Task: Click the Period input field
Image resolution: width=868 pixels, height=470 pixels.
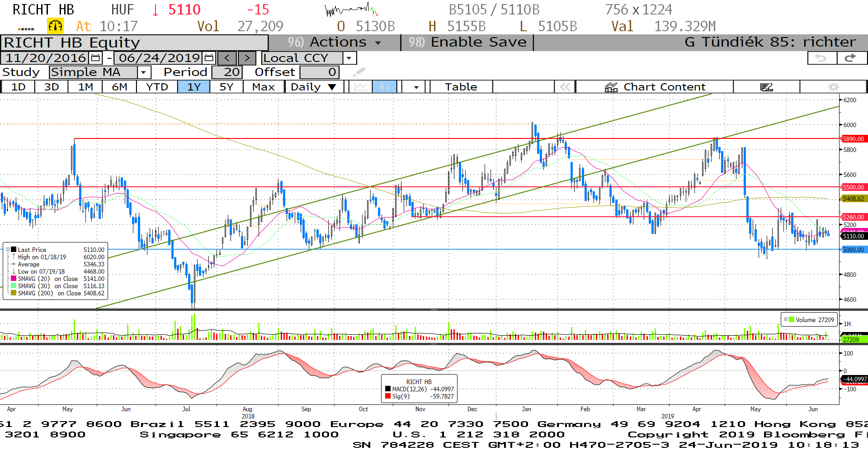Action: 227,72
